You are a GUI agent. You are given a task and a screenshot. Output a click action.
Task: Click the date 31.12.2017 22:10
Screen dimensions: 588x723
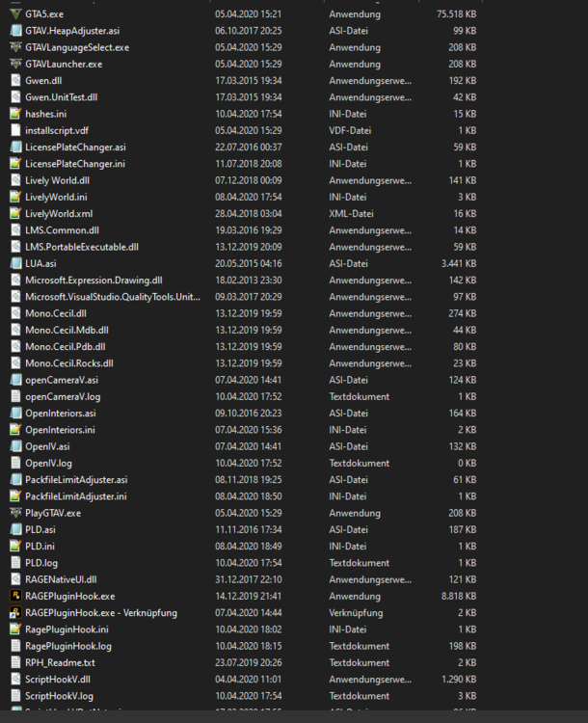[248, 579]
